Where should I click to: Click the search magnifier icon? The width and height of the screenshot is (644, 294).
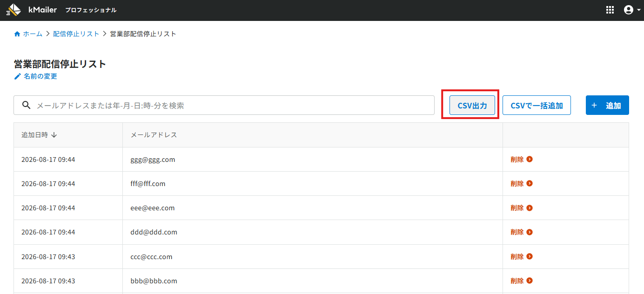27,105
